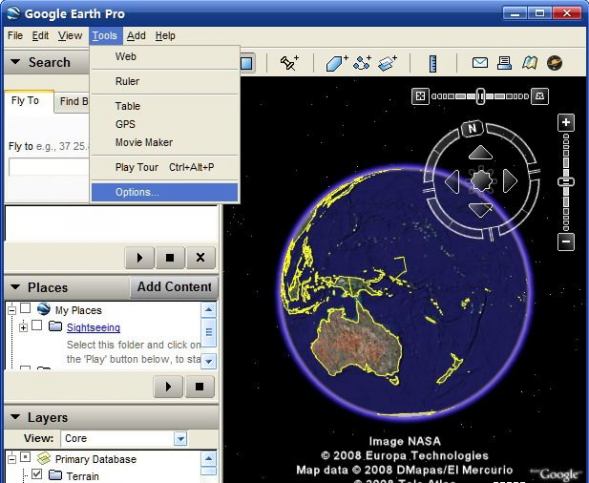Toggle the Sightseeing checkbox
This screenshot has height=483, width=589.
pyautogui.click(x=37, y=325)
